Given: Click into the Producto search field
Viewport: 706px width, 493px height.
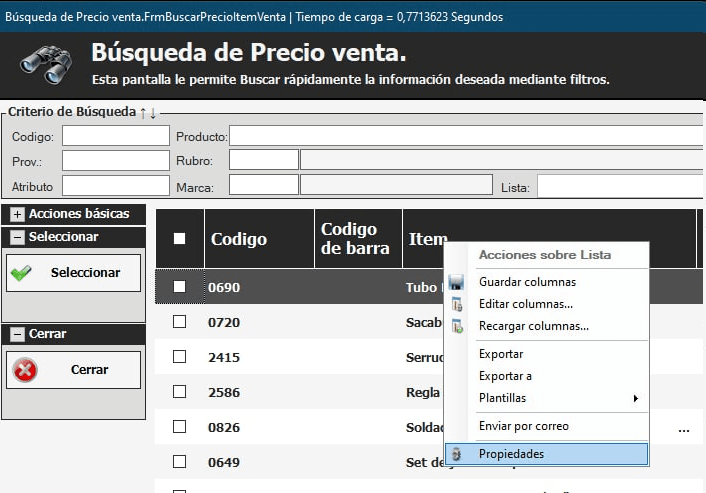Looking at the screenshot, I should pyautogui.click(x=466, y=136).
